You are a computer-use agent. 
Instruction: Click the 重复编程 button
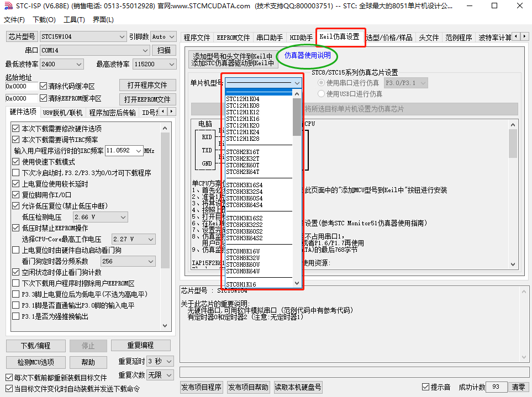pyautogui.click(x=140, y=346)
